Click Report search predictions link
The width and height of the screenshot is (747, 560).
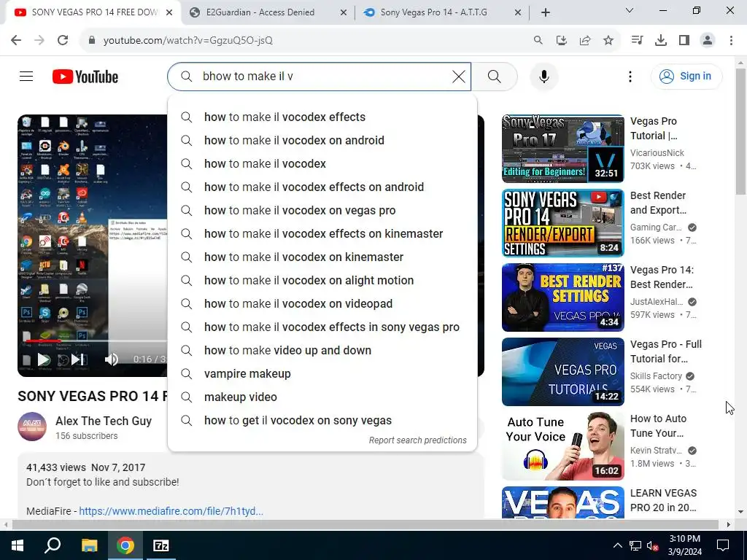[x=418, y=440]
